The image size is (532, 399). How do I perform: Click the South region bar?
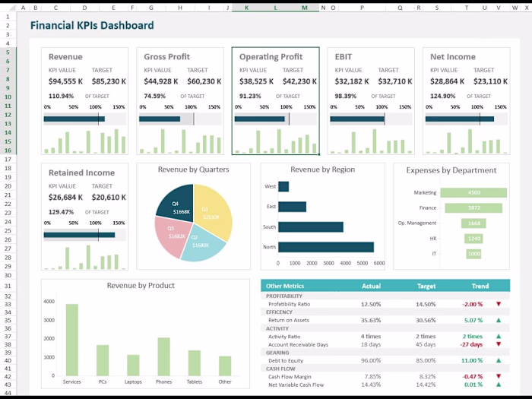311,227
